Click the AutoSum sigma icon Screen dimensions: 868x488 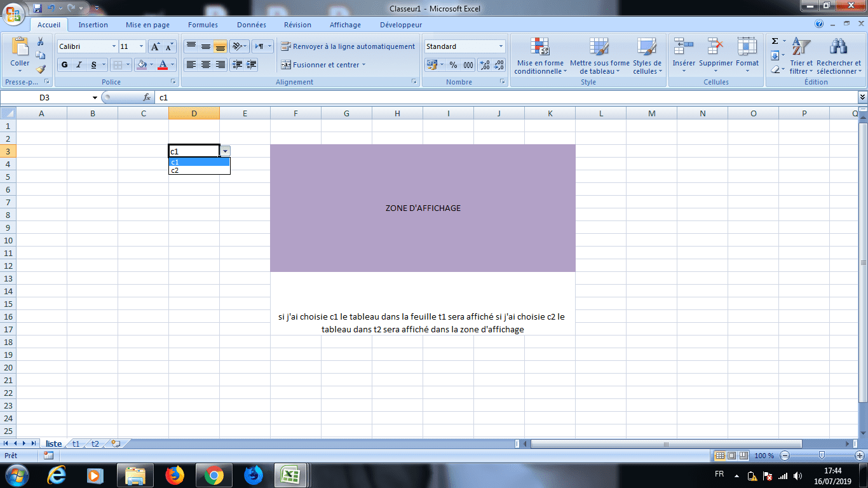tap(775, 41)
